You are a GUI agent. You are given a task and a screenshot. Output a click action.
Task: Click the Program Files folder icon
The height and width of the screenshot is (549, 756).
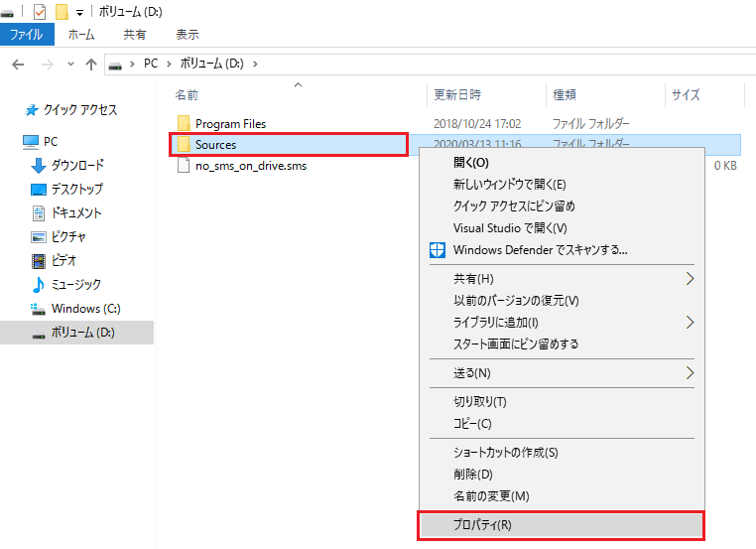[x=184, y=123]
